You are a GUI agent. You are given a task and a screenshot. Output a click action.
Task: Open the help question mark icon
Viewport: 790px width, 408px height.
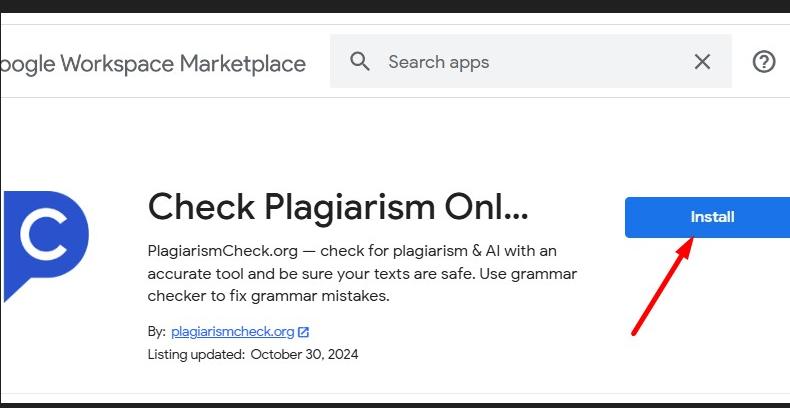tap(764, 62)
